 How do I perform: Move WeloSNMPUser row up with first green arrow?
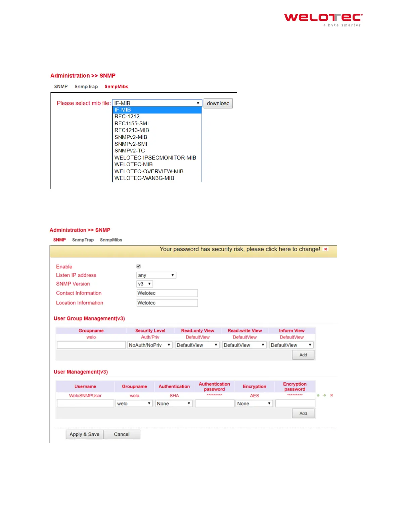point(318,395)
